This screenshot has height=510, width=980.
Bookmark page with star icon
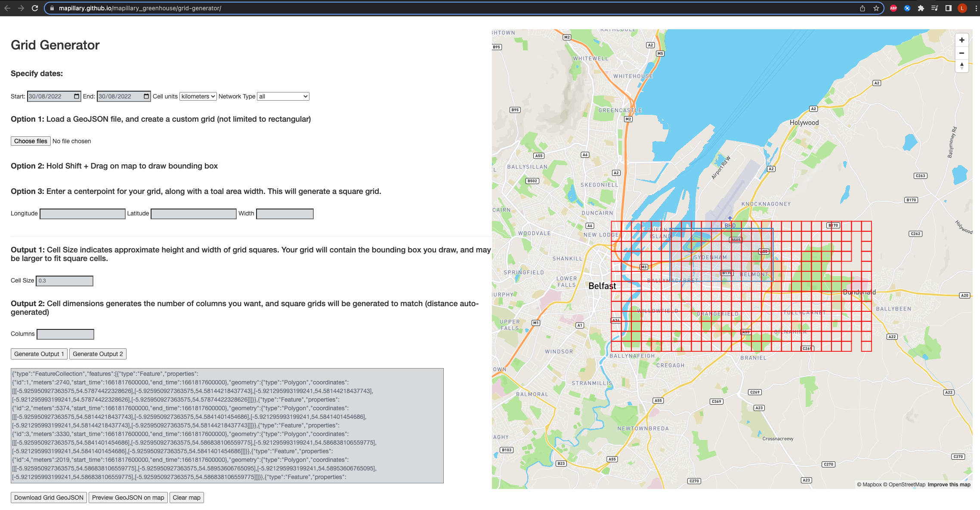[876, 8]
